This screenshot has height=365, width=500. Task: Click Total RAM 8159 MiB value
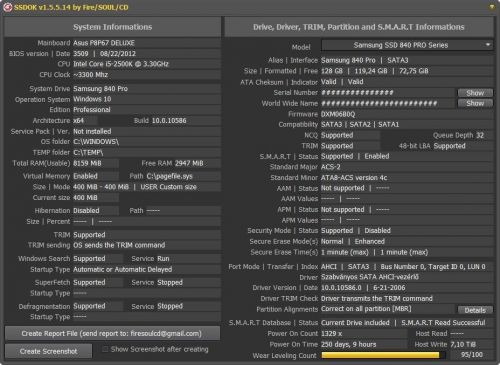click(87, 163)
